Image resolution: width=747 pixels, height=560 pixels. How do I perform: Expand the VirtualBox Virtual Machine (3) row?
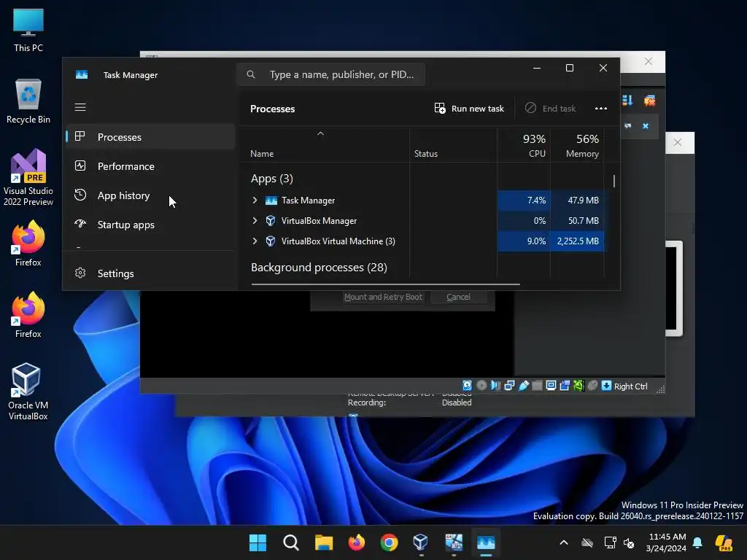click(255, 241)
